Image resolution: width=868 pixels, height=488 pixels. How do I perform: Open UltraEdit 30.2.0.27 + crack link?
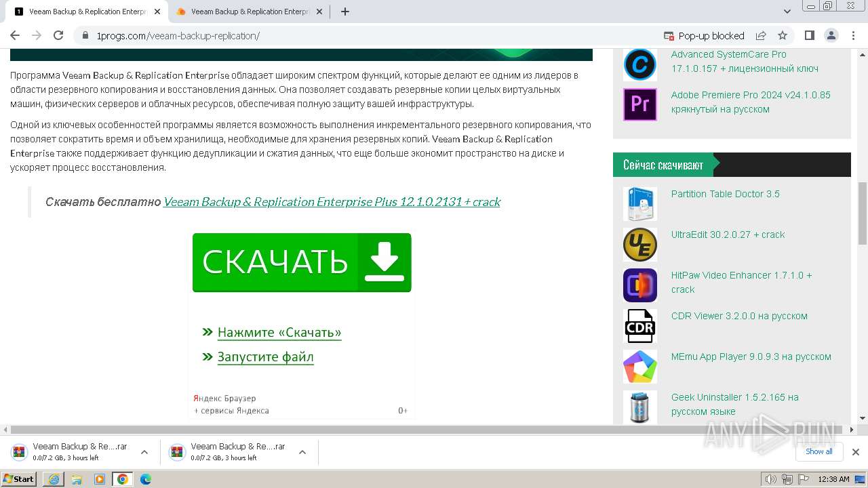pyautogui.click(x=728, y=235)
